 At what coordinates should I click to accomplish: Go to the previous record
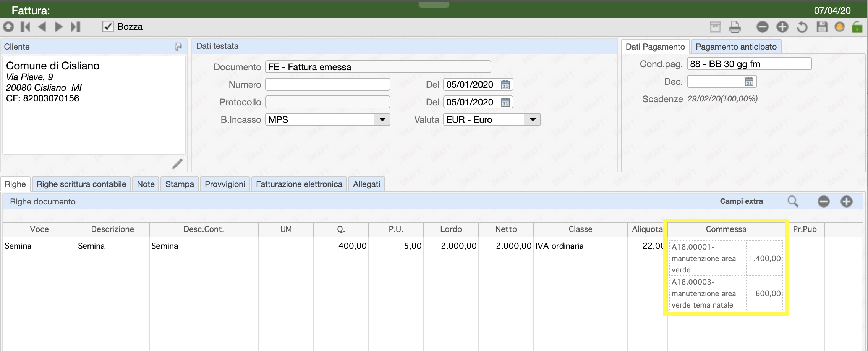[x=42, y=27]
